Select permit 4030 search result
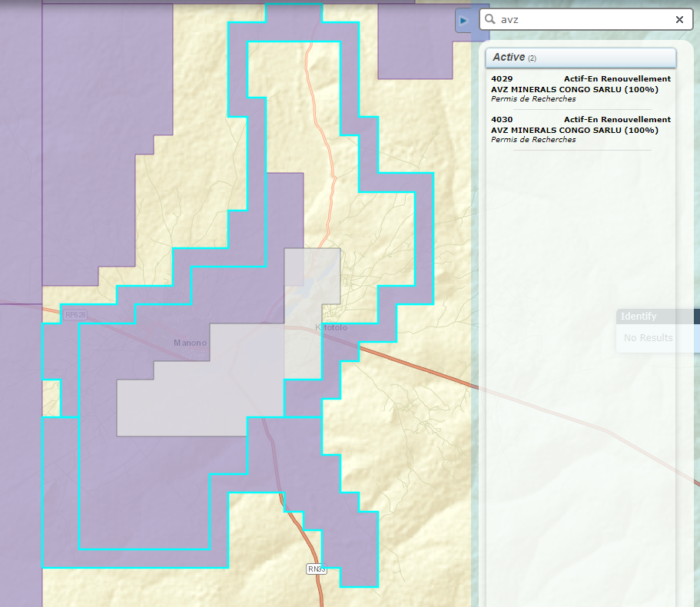Screen dimensions: 700x607 [x=580, y=130]
